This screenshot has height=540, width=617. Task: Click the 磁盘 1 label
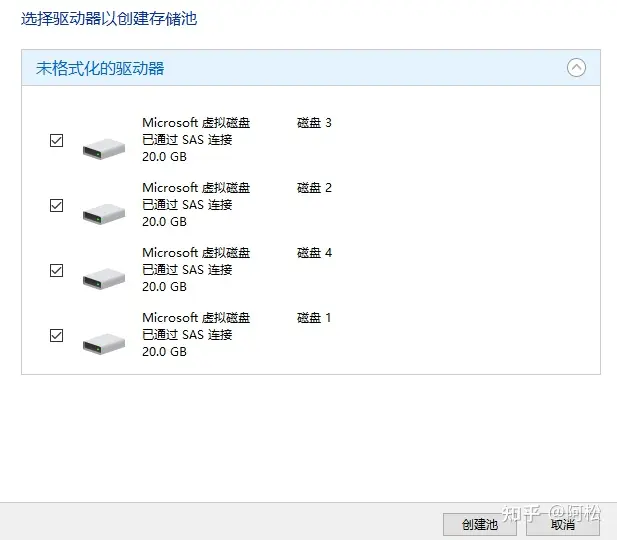(314, 318)
